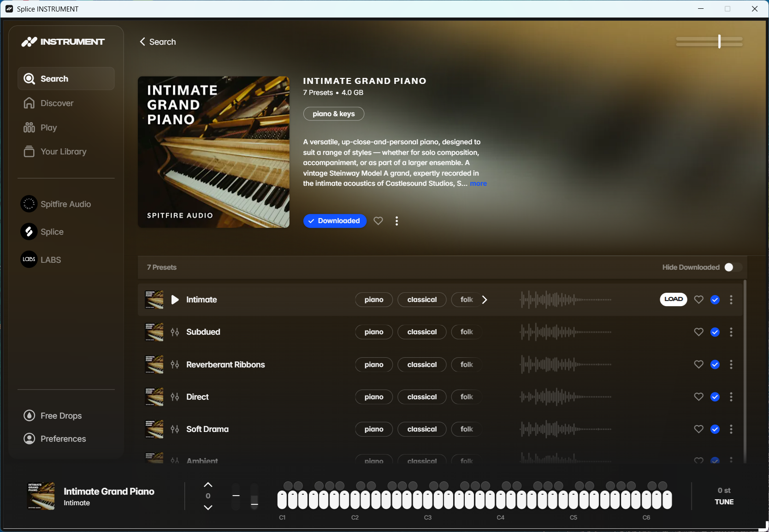Open Discover from the home icon
The width and height of the screenshot is (769, 532).
[x=29, y=103]
